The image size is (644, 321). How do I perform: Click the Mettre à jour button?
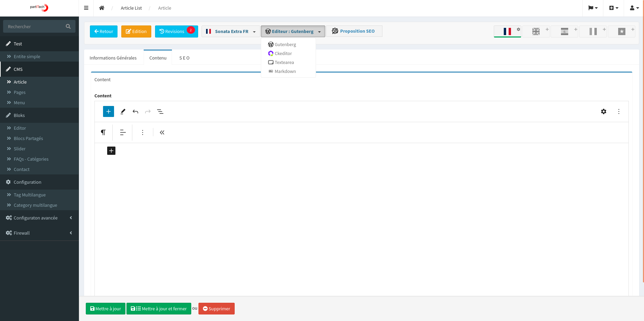tap(105, 309)
